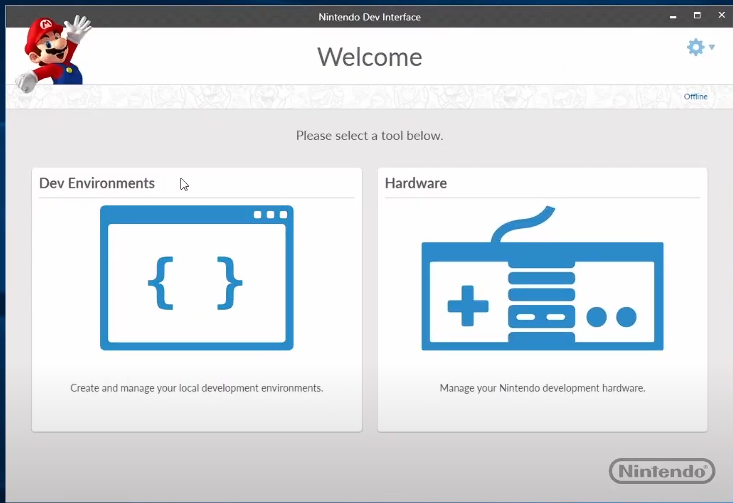733x503 pixels.
Task: Click 'Manage your Nintendo development hardware' text
Action: click(x=542, y=388)
